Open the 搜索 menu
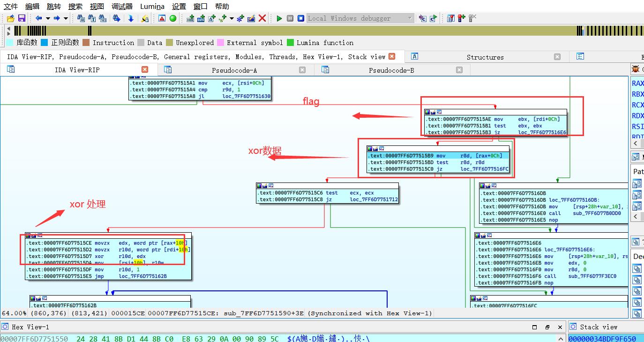 coord(75,6)
